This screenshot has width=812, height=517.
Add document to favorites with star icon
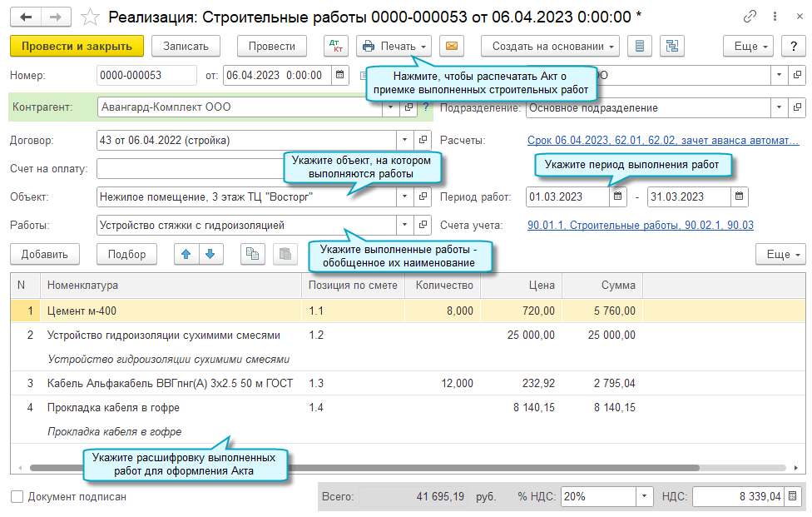point(90,17)
